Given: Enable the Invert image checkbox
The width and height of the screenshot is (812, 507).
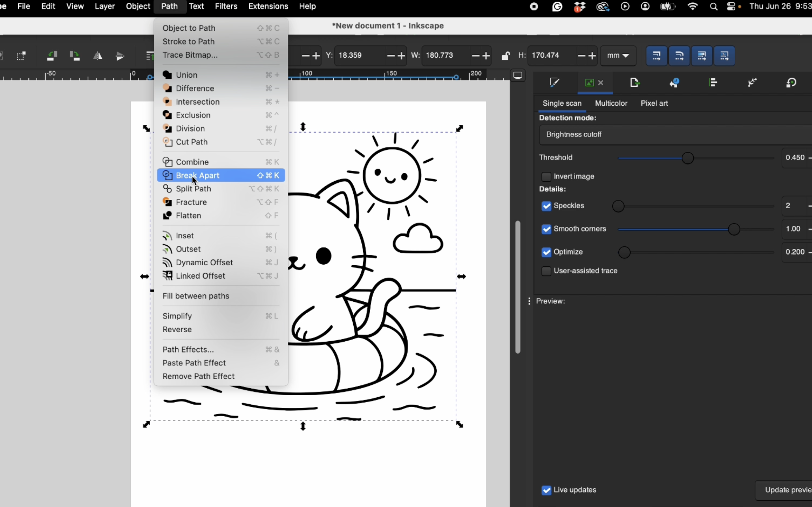Looking at the screenshot, I should click(546, 177).
